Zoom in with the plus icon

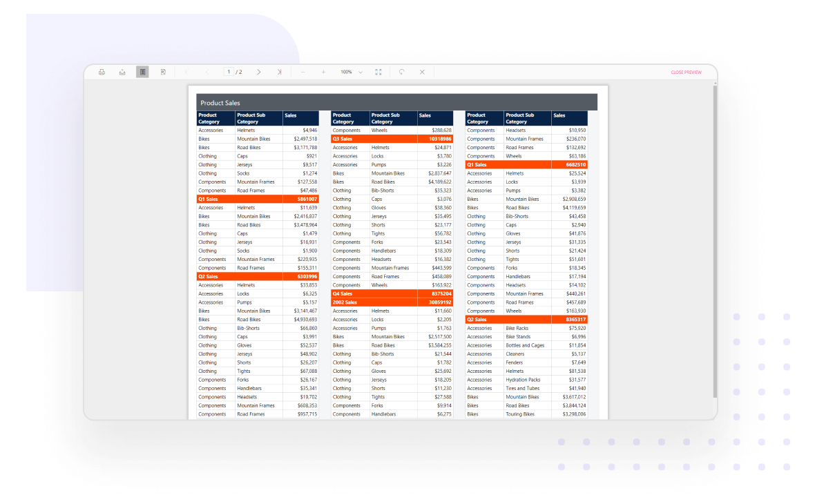tap(323, 72)
